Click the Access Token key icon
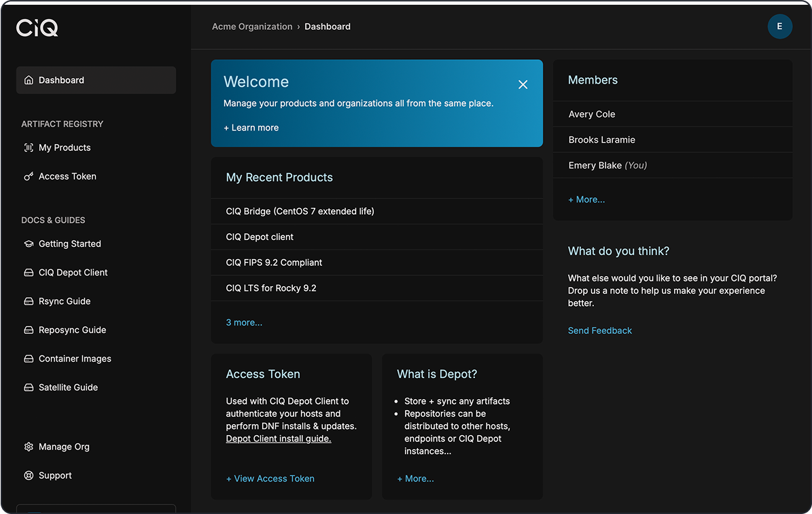 pos(29,176)
